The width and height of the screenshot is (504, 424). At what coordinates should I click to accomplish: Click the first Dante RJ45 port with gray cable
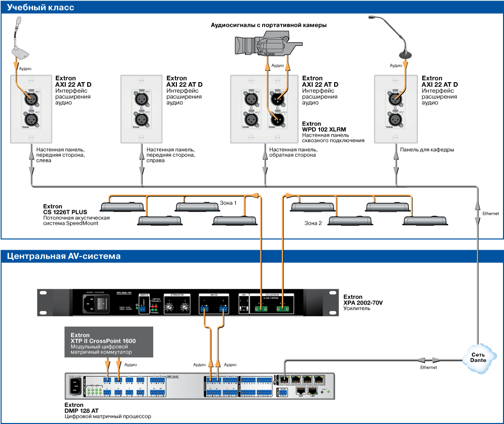284,380
